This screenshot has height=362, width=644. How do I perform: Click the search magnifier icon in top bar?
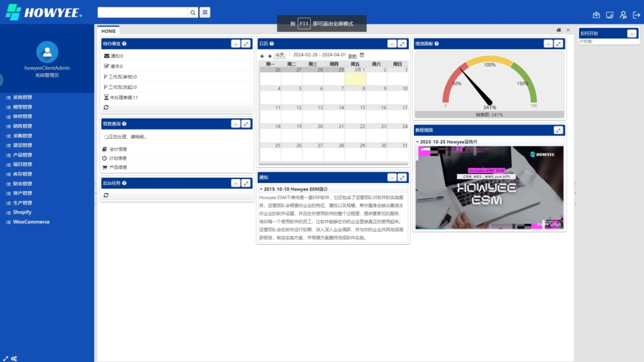coord(192,13)
